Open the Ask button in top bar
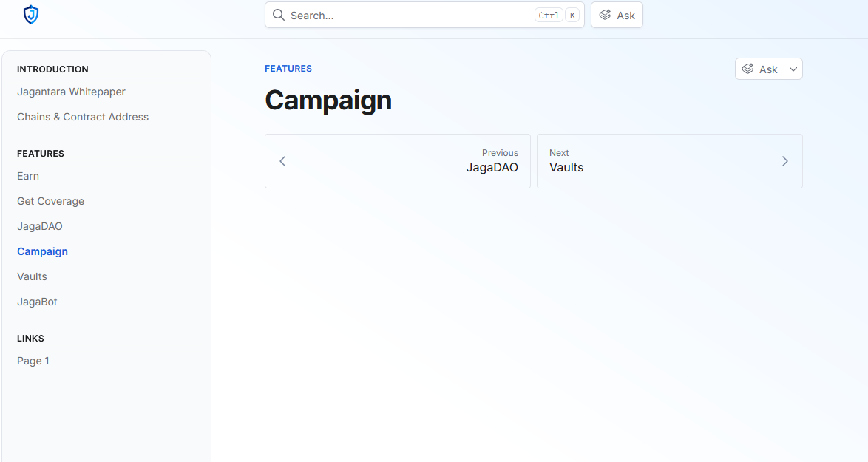 [x=617, y=15]
